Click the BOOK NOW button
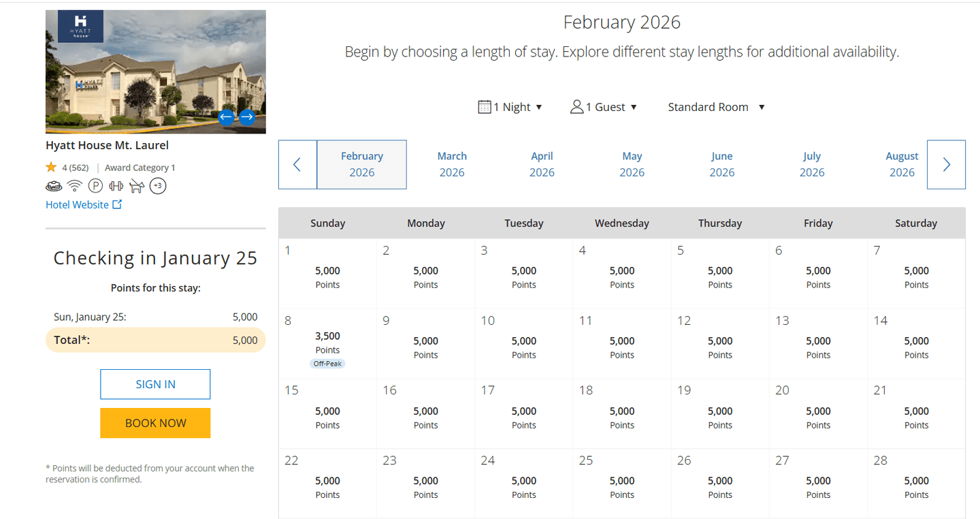 (x=155, y=422)
